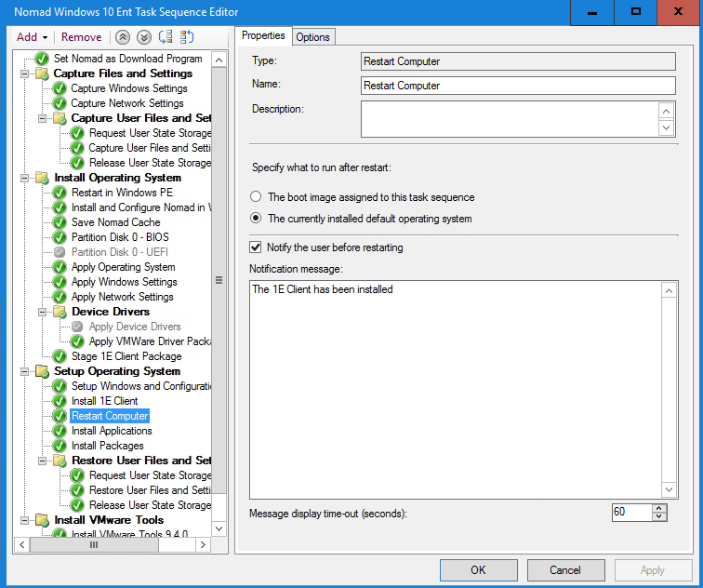Increase message display time-out with up arrow
The width and height of the screenshot is (703, 588).
pyautogui.click(x=659, y=508)
